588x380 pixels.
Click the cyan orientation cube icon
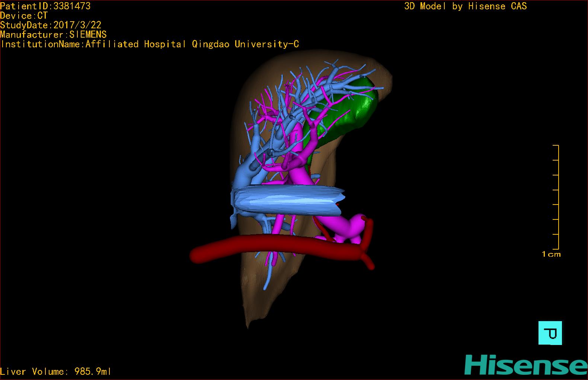[x=550, y=333]
